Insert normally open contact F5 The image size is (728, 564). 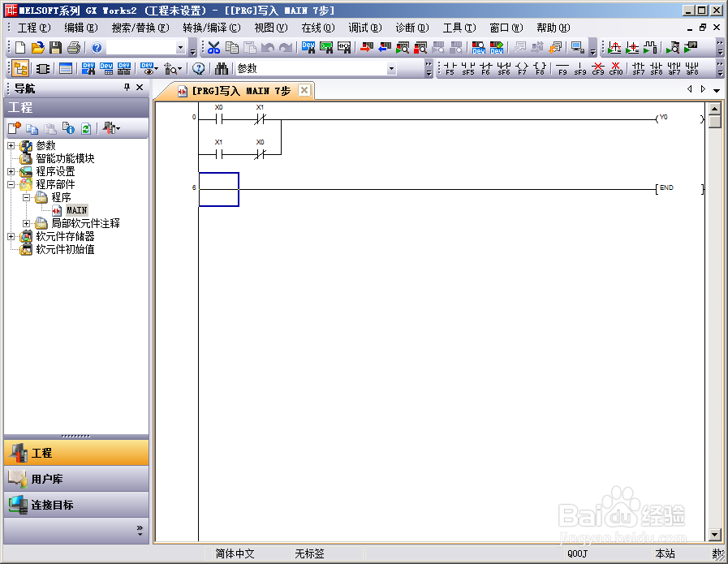[450, 69]
